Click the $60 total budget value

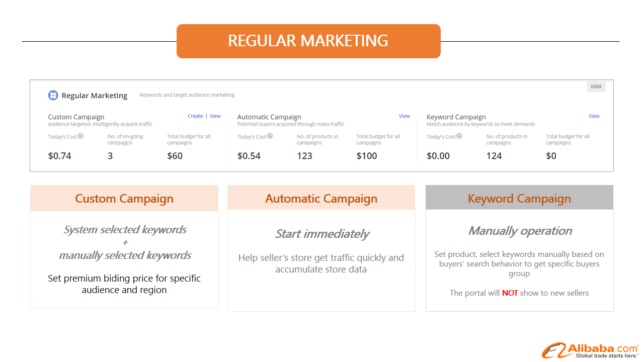175,156
